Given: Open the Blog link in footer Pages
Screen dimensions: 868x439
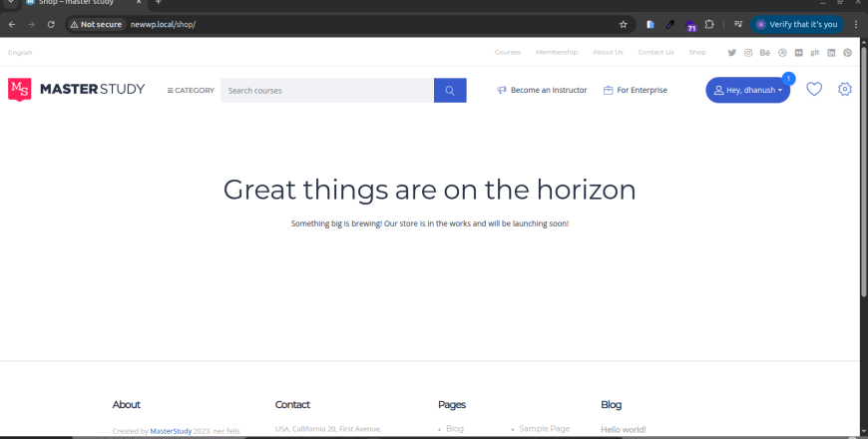Looking at the screenshot, I should [x=455, y=428].
